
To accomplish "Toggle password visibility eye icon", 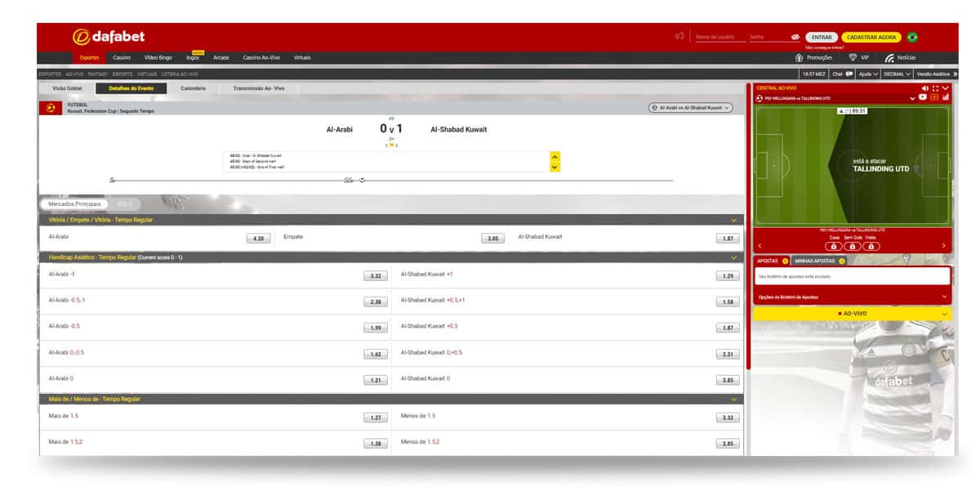I will click(795, 38).
